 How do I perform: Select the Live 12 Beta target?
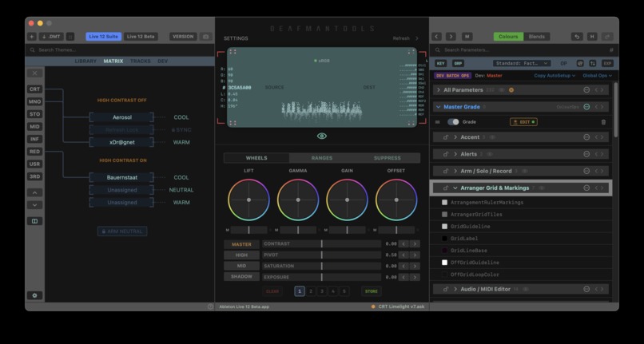coord(141,37)
